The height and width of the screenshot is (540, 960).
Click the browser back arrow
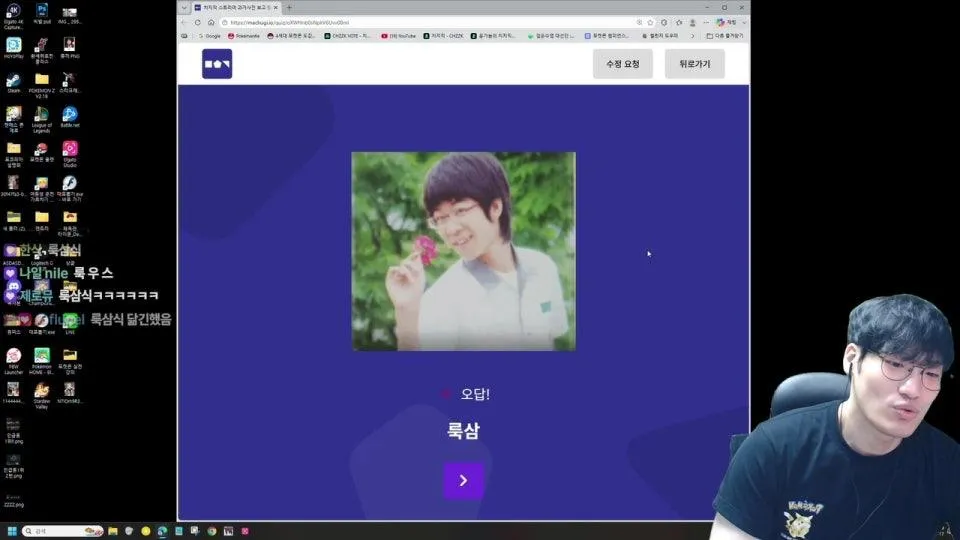184,23
